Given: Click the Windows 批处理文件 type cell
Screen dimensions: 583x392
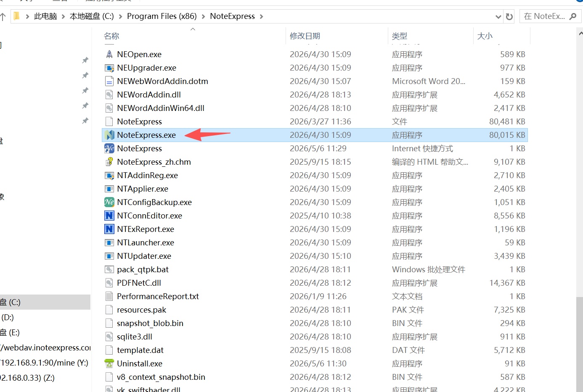Looking at the screenshot, I should click(x=429, y=269).
